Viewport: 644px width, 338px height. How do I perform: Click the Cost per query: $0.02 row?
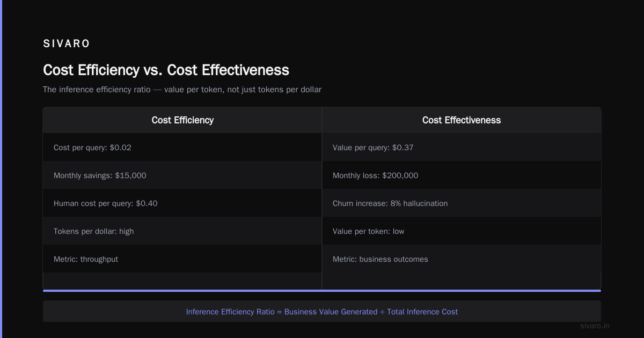(182, 147)
